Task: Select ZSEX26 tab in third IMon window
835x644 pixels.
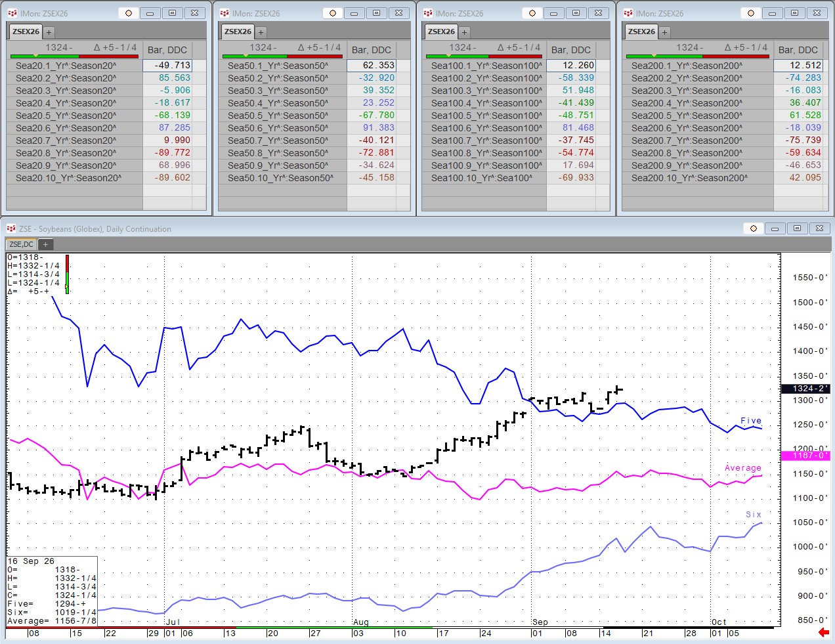Action: [441, 32]
